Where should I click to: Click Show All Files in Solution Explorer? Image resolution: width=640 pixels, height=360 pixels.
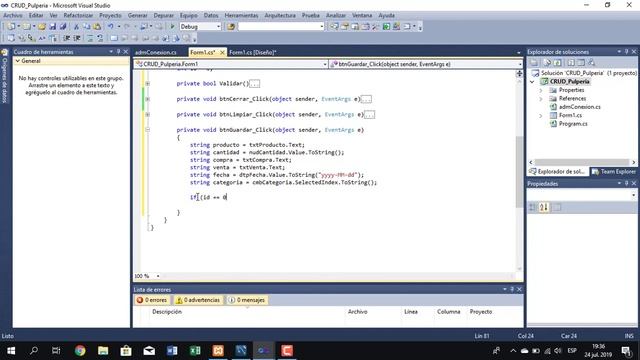pos(547,62)
